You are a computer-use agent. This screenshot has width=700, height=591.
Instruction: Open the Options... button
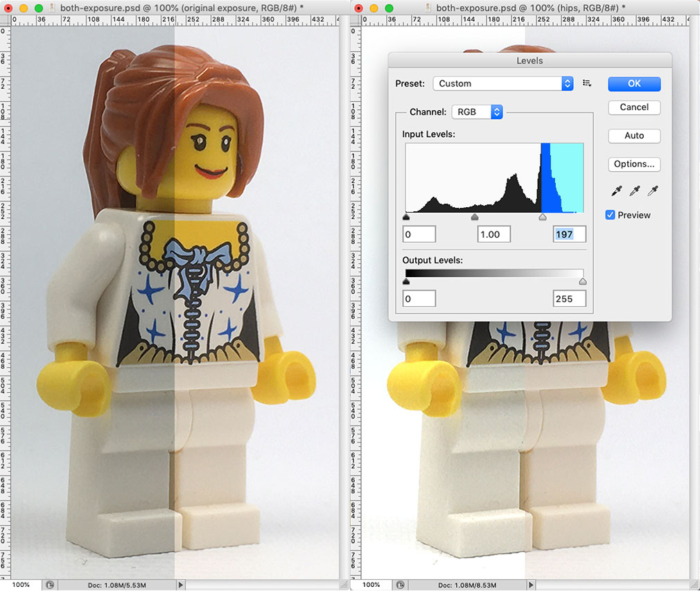pyautogui.click(x=634, y=164)
